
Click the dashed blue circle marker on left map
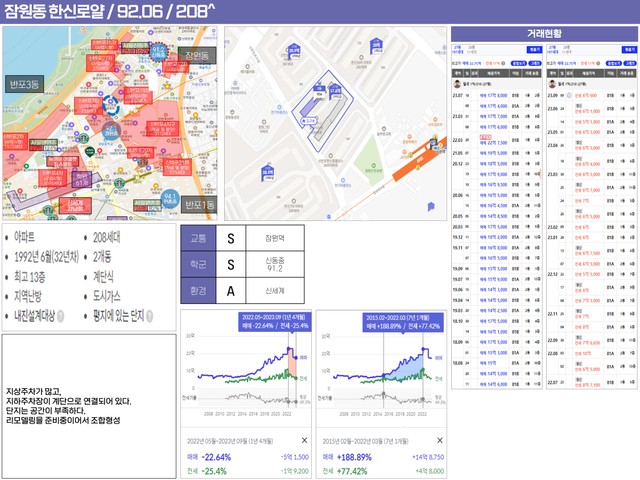(110, 105)
